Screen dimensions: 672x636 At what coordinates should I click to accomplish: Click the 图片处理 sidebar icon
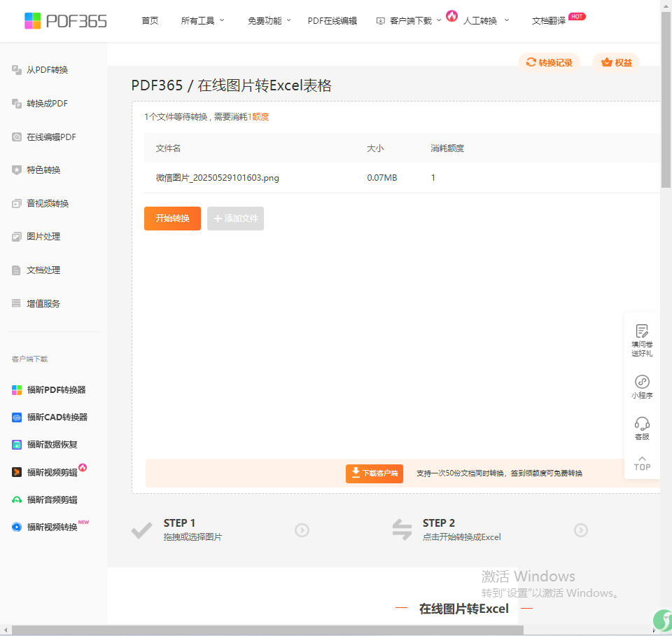coord(17,237)
